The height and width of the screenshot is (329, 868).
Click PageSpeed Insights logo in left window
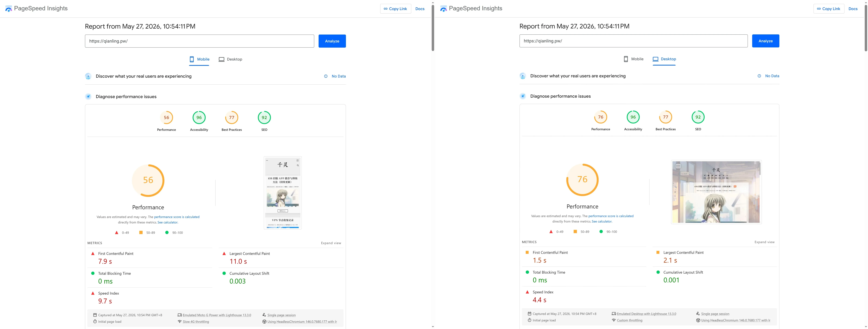tap(9, 9)
